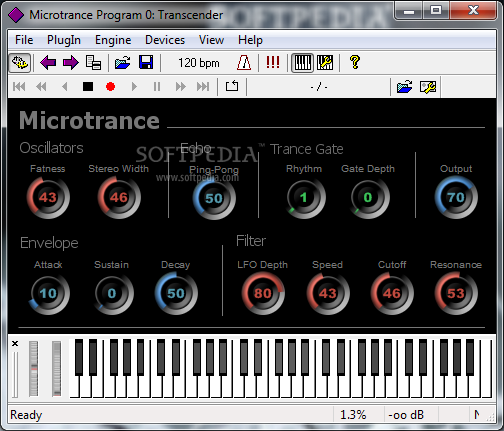Open bank file with folder icon beside save
The height and width of the screenshot is (431, 504).
coord(123,63)
